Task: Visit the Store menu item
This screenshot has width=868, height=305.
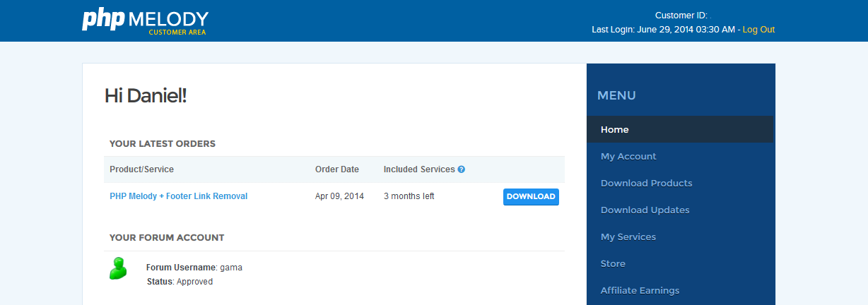Action: click(613, 264)
